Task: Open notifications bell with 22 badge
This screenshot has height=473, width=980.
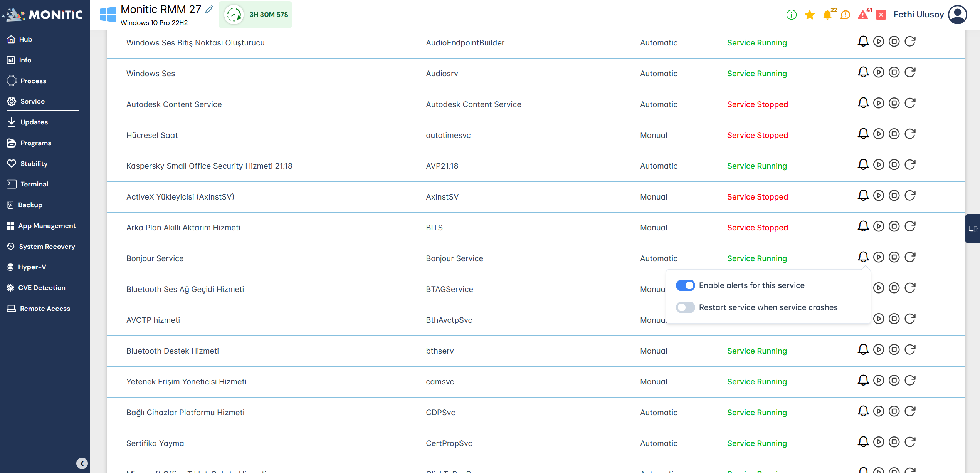Action: (x=827, y=15)
